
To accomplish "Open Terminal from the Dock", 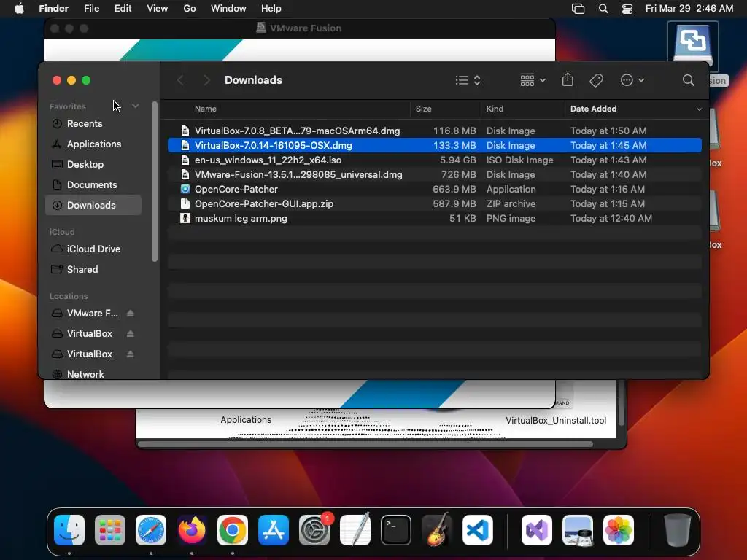I will pyautogui.click(x=396, y=530).
